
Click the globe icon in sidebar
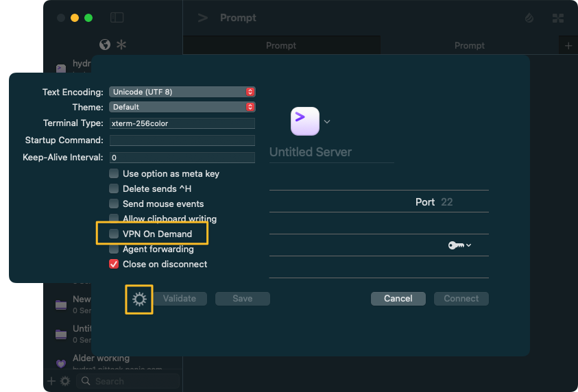pos(105,45)
